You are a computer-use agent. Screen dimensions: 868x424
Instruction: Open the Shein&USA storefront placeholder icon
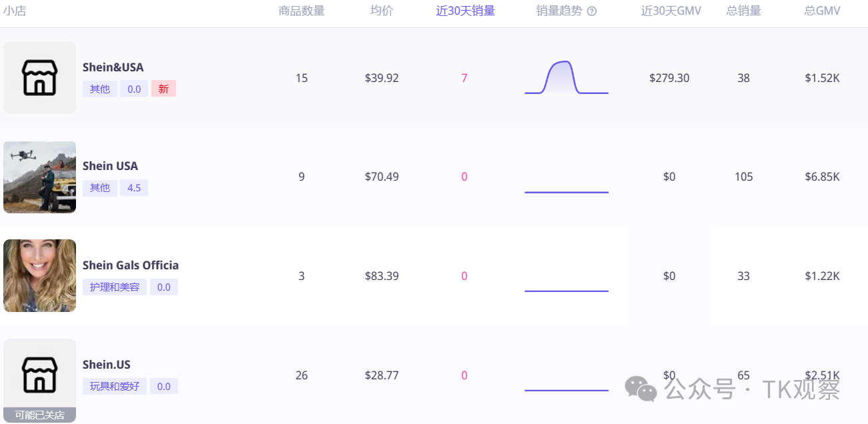[x=40, y=78]
